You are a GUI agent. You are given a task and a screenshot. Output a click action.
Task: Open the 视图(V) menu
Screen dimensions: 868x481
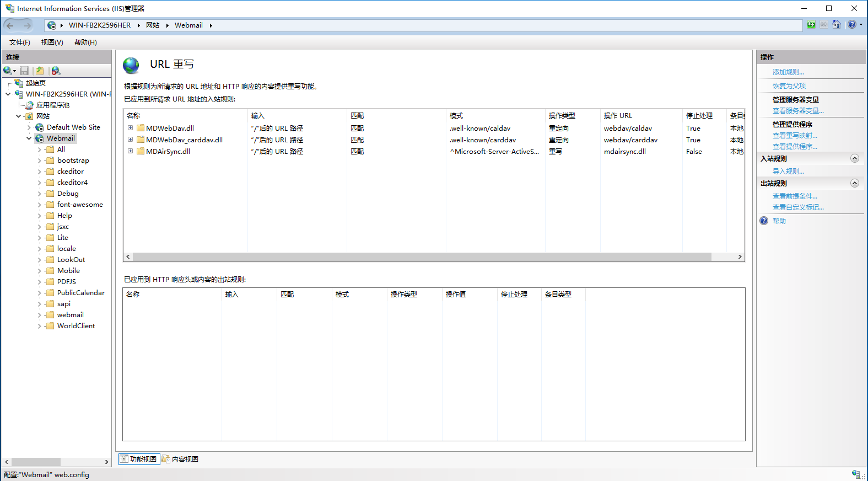52,42
